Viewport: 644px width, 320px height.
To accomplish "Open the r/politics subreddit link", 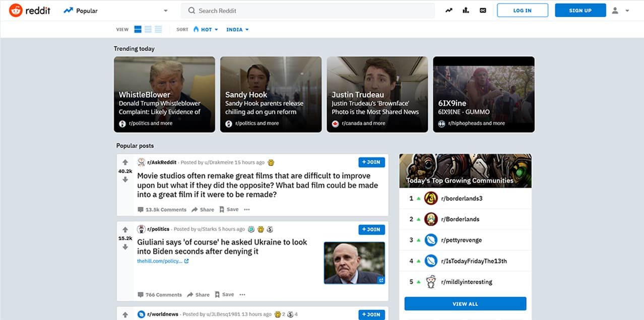I will click(158, 229).
